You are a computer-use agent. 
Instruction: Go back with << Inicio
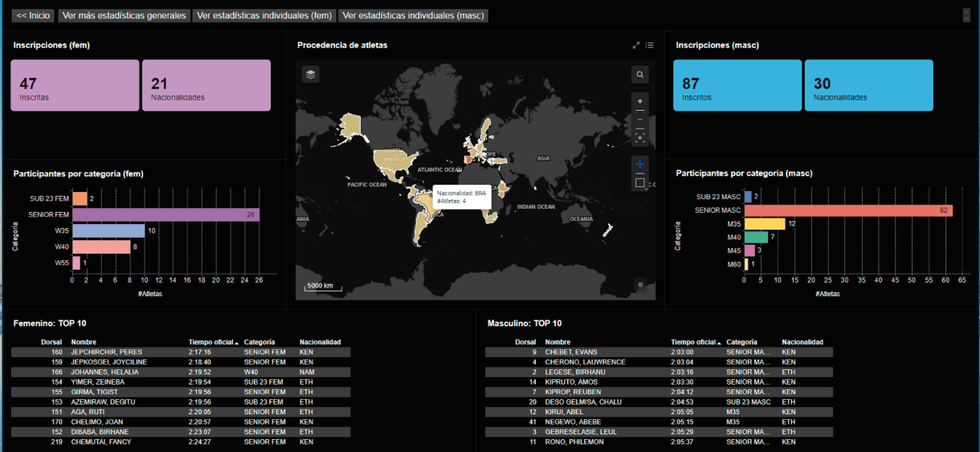[34, 15]
